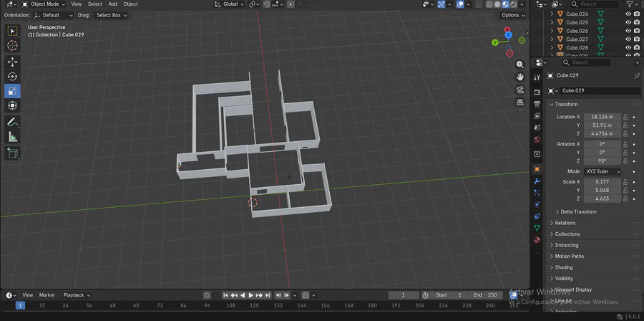Select the Measure tool

tap(12, 137)
